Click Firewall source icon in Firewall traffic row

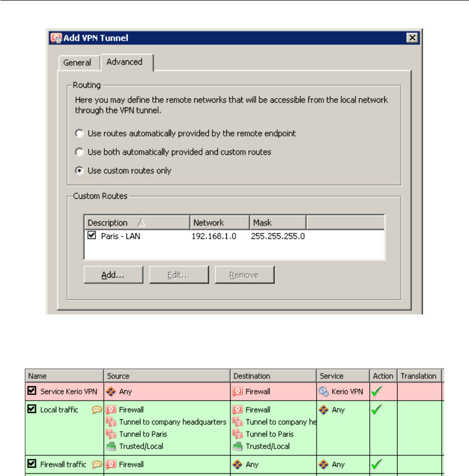(111, 464)
